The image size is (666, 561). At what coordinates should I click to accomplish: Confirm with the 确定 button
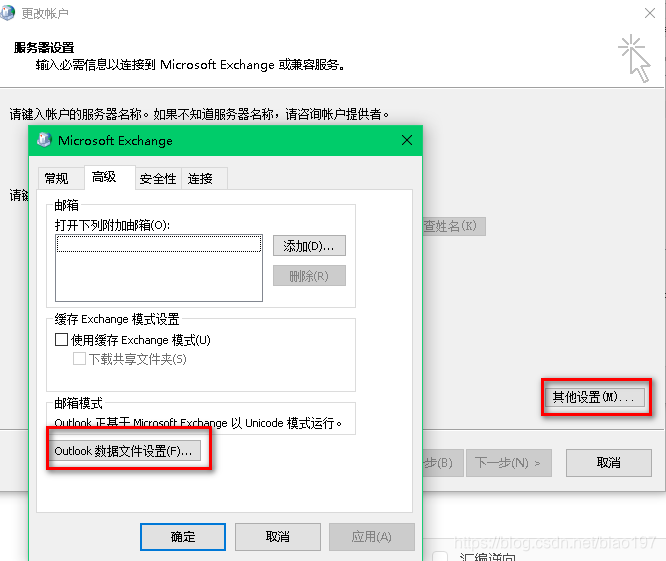183,536
